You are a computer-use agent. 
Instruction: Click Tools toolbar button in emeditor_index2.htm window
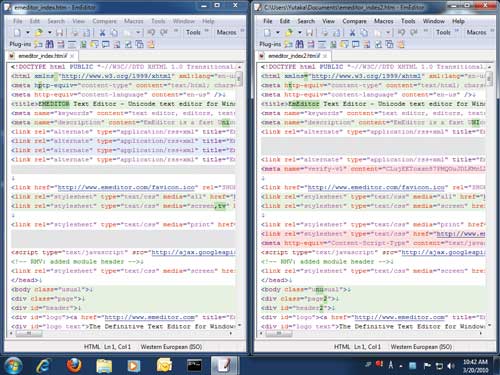[x=443, y=32]
